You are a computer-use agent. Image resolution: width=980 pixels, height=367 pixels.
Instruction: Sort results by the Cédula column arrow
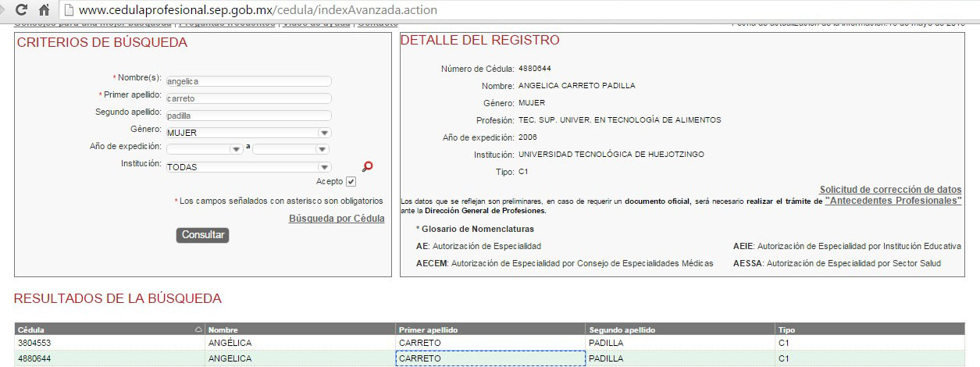(x=198, y=330)
